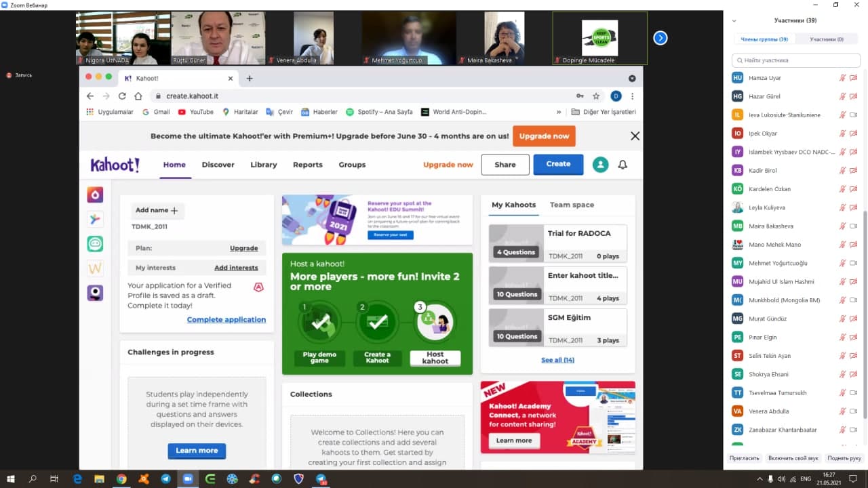Open Chrome tab search dropdown arrow
The height and width of the screenshot is (488, 868).
632,79
